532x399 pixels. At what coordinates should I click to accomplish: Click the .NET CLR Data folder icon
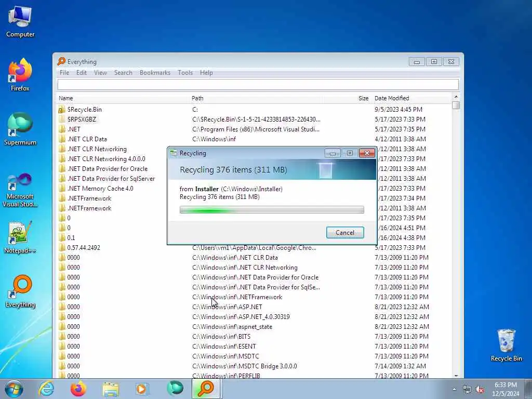(x=61, y=139)
